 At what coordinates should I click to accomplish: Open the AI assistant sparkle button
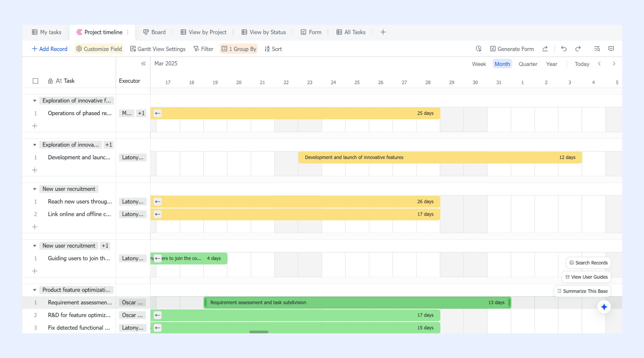tap(604, 307)
